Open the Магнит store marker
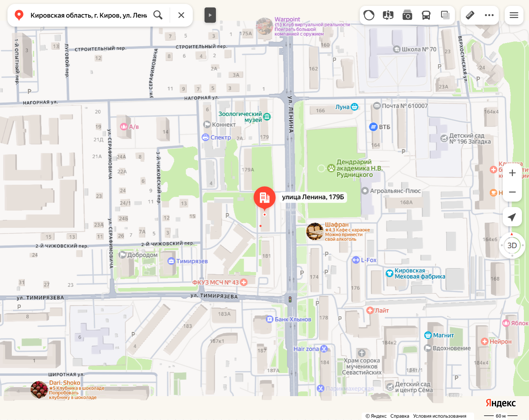Image resolution: width=529 pixels, height=420 pixels. pyautogui.click(x=428, y=335)
